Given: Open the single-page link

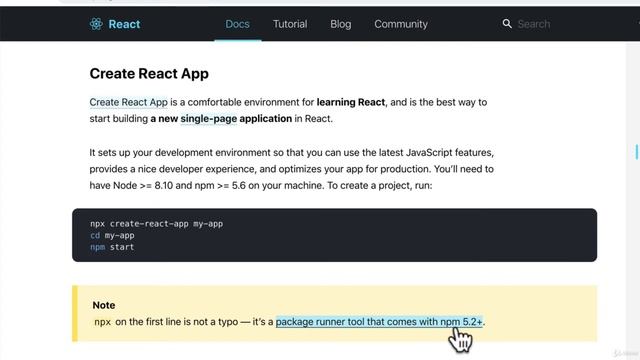Looking at the screenshot, I should tap(209, 118).
